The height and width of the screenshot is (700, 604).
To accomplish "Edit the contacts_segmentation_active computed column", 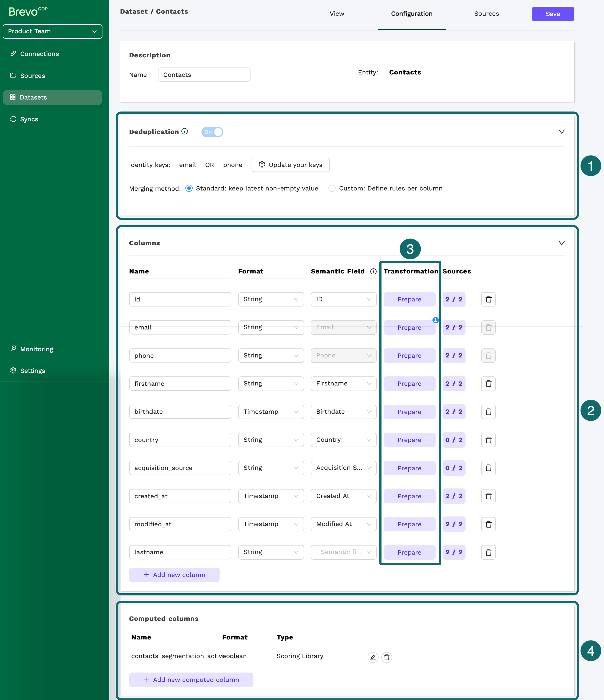I will (373, 657).
